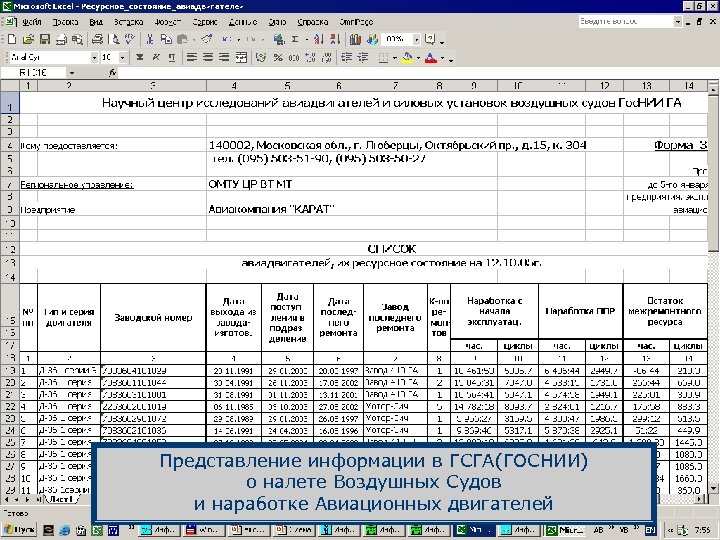Click the cell containing Авиакомпания "КАРАТ"
Screen dimensions: 720x540
351,209
